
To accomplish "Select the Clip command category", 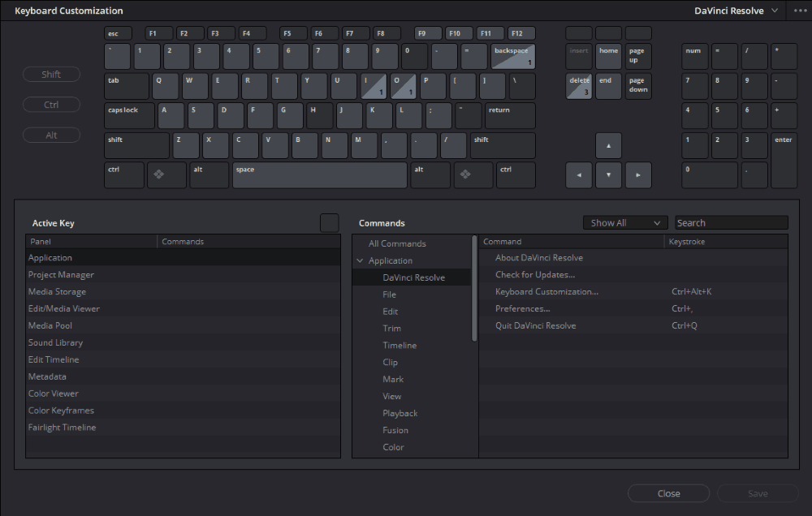I will 391,363.
